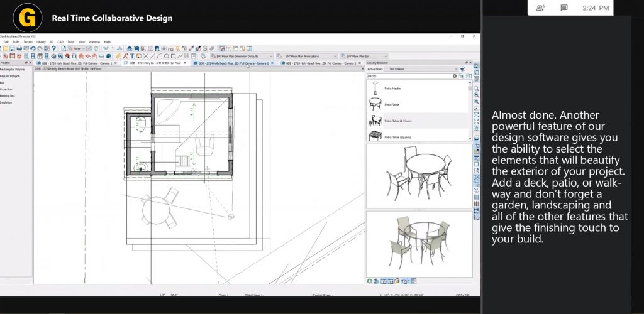Image resolution: width=644 pixels, height=314 pixels.
Task: Select the Rectangle box drawing tool
Action: coord(174,56)
